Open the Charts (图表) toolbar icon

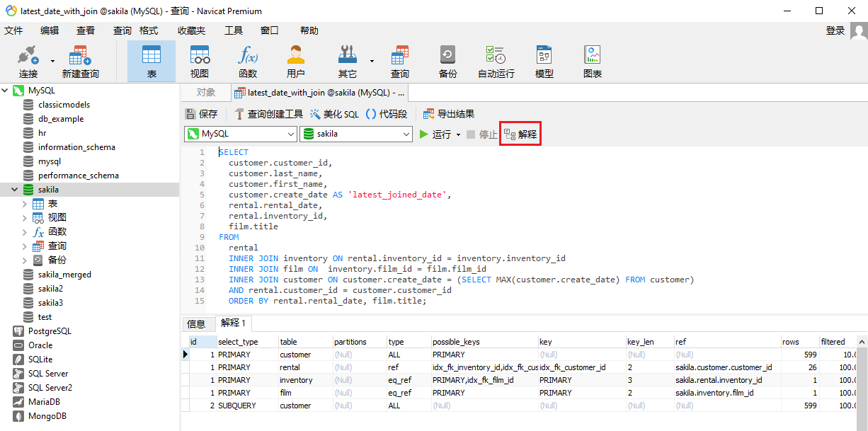click(593, 62)
